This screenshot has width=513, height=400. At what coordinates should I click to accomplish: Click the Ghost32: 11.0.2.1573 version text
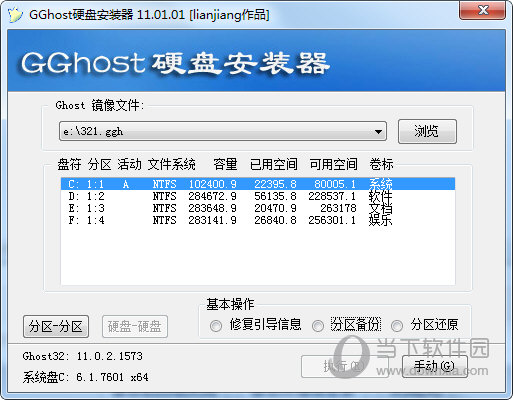(83, 356)
